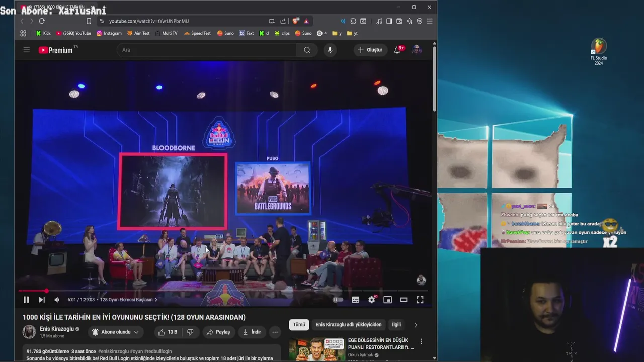Open bookmark apps grid icon
The width and height of the screenshot is (644, 362).
(x=23, y=33)
